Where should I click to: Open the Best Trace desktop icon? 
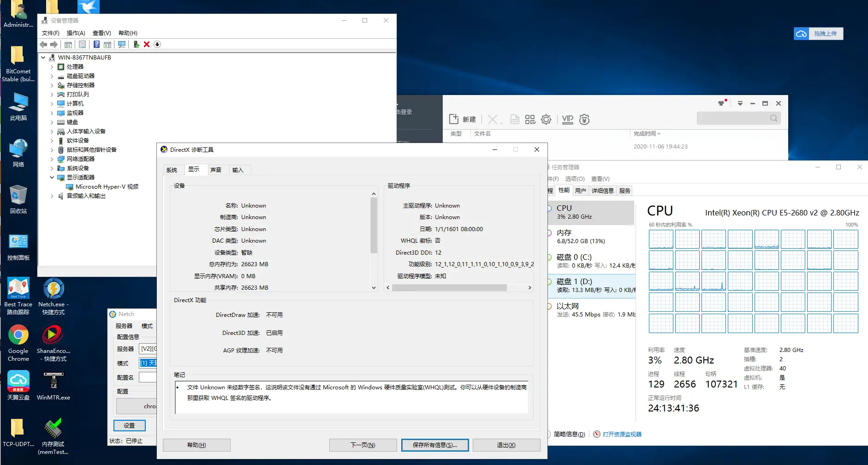[18, 296]
